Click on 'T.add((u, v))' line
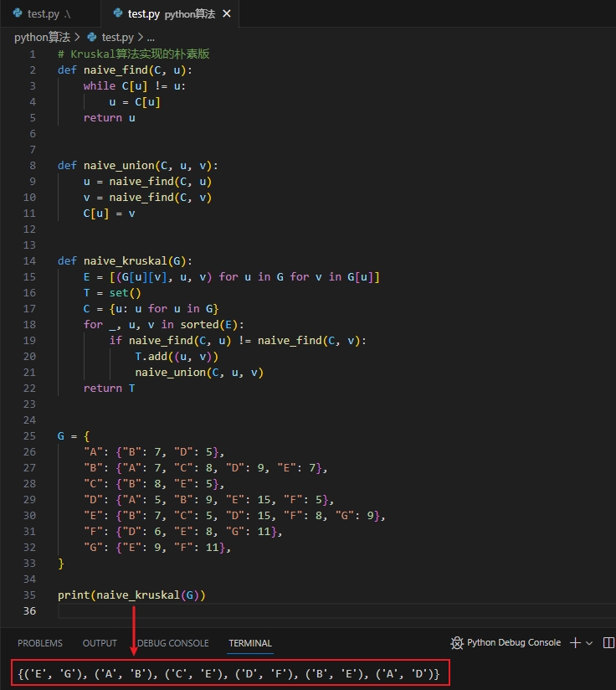616x690 pixels. coord(177,357)
